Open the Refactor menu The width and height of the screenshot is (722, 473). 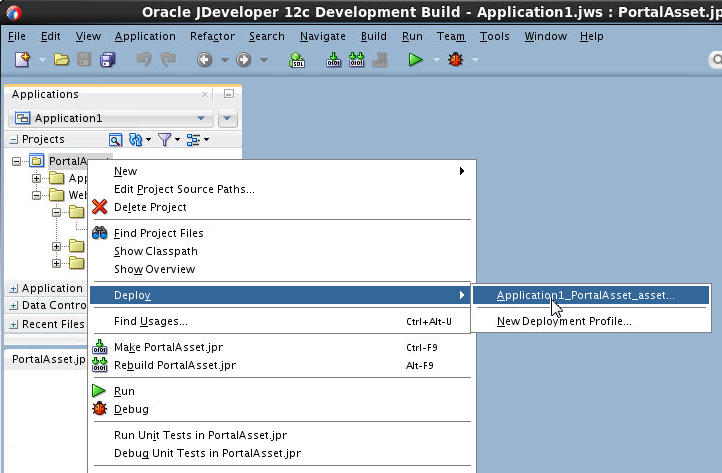[x=212, y=36]
